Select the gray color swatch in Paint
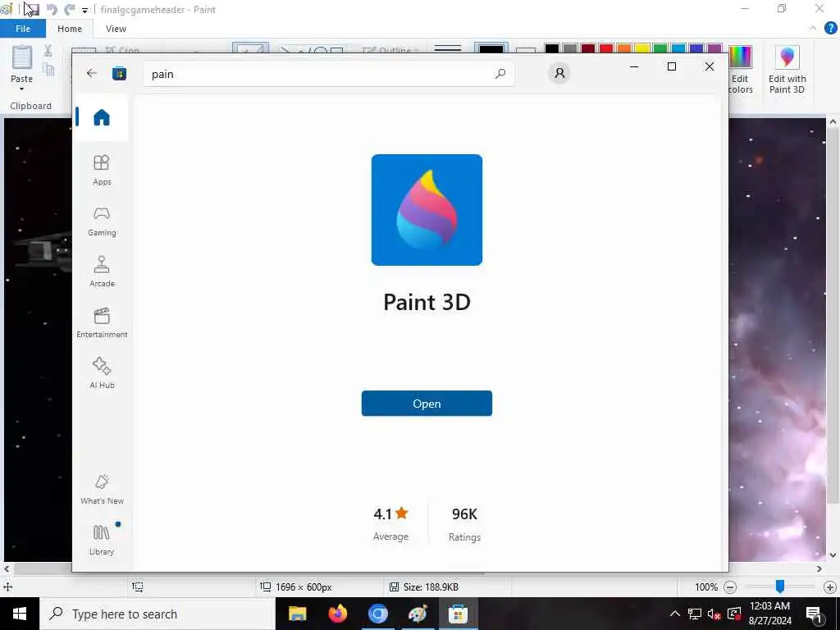840x630 pixels. [570, 48]
